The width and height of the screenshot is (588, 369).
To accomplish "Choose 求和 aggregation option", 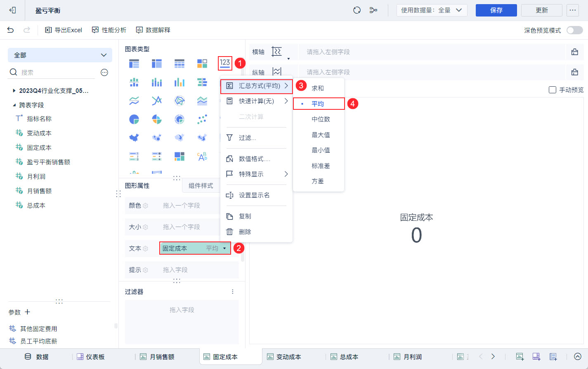I will tap(318, 88).
